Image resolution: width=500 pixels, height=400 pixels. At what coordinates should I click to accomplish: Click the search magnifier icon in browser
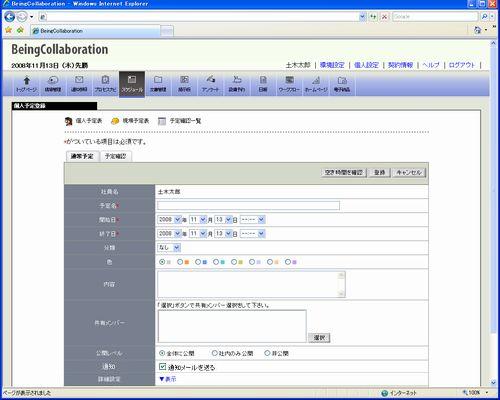point(485,16)
